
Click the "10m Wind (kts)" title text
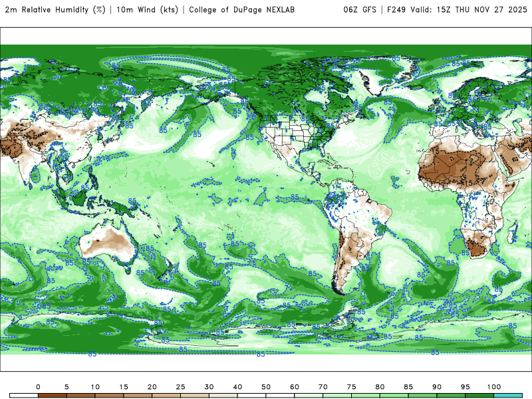tap(147, 9)
